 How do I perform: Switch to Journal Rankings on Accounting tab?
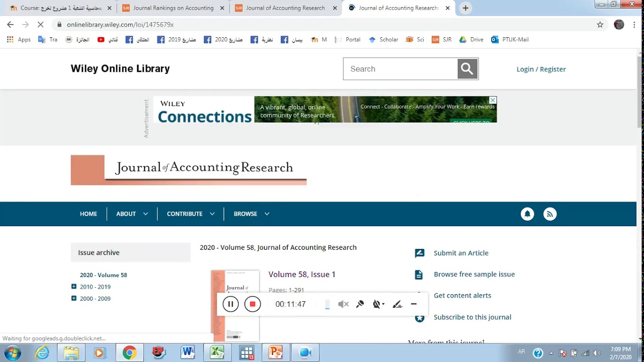point(173,8)
